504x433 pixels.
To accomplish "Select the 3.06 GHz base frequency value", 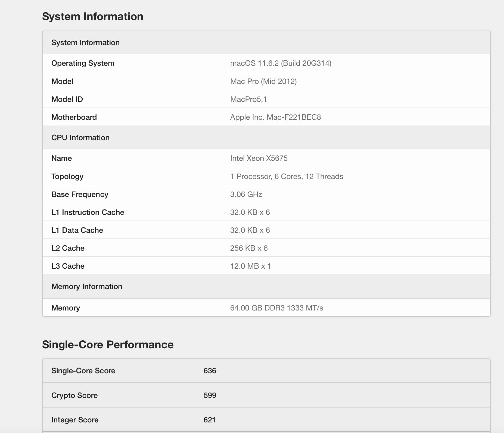I will pos(246,194).
